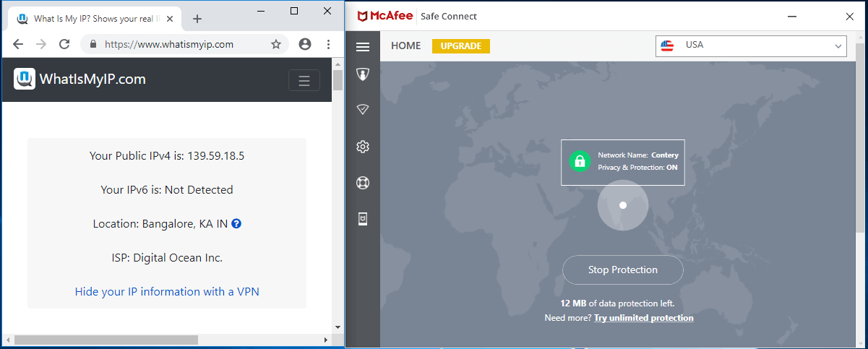Open settings gear in McAfee sidebar
The width and height of the screenshot is (868, 349).
tap(363, 147)
